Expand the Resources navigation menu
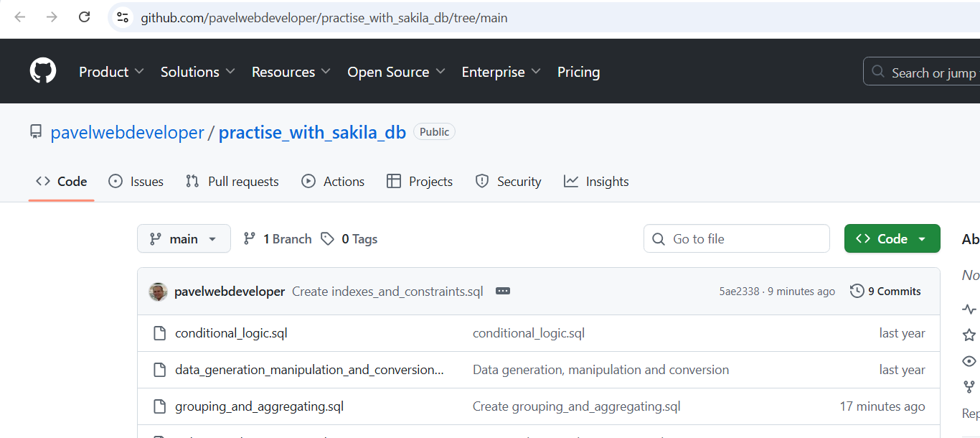This screenshot has width=980, height=438. [x=291, y=72]
